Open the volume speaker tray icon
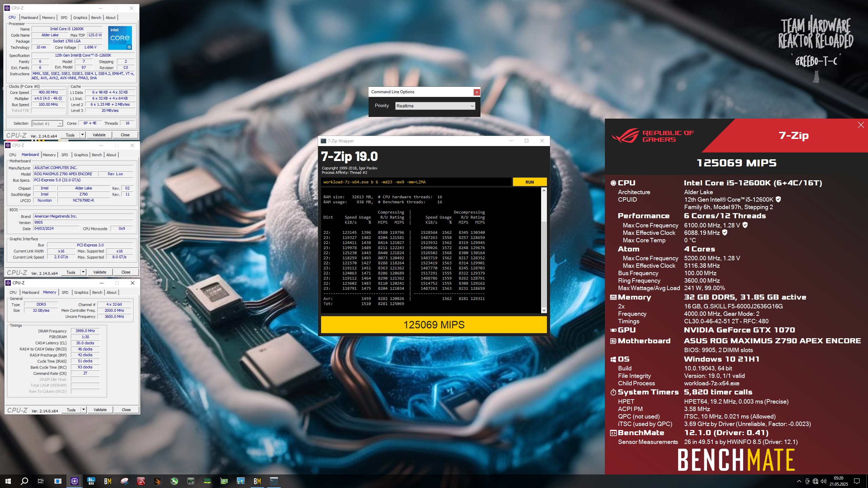868x488 pixels. pos(824,481)
